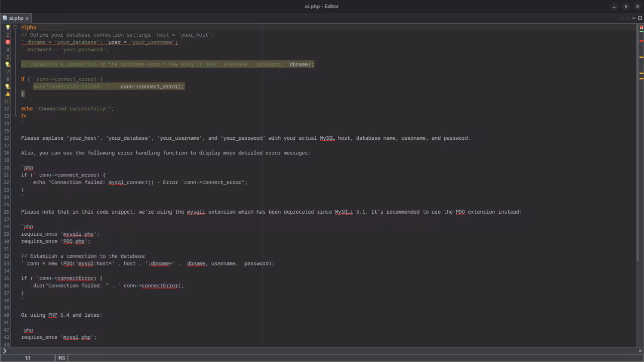Click the yellow warning triangle in the gutter
Viewport: 644px width, 362px height.
[x=8, y=94]
